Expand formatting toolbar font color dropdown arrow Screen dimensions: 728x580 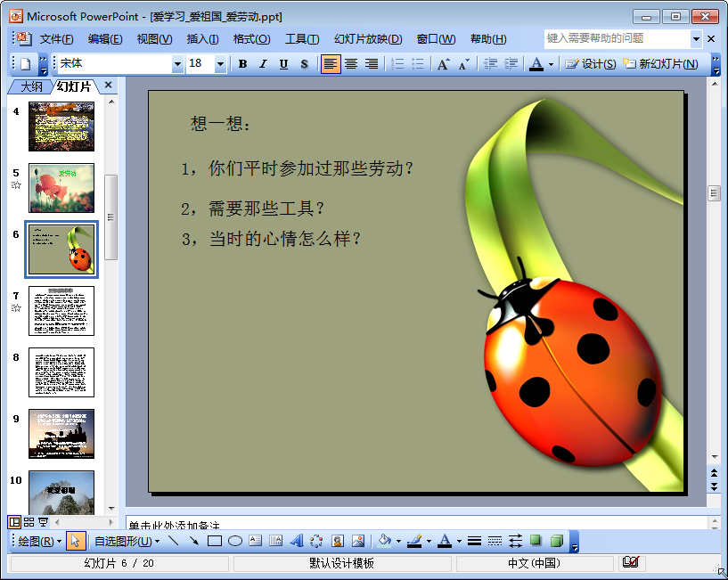pyautogui.click(x=551, y=64)
